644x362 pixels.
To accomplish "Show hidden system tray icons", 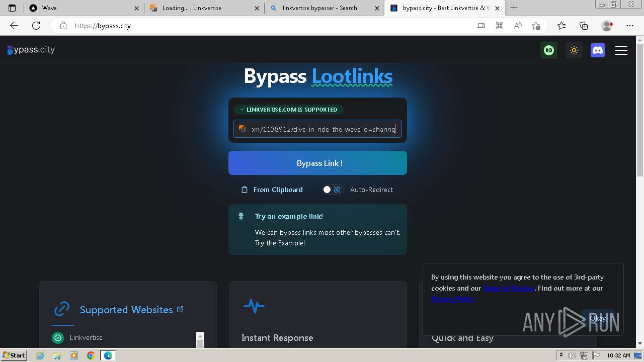I will (x=561, y=355).
